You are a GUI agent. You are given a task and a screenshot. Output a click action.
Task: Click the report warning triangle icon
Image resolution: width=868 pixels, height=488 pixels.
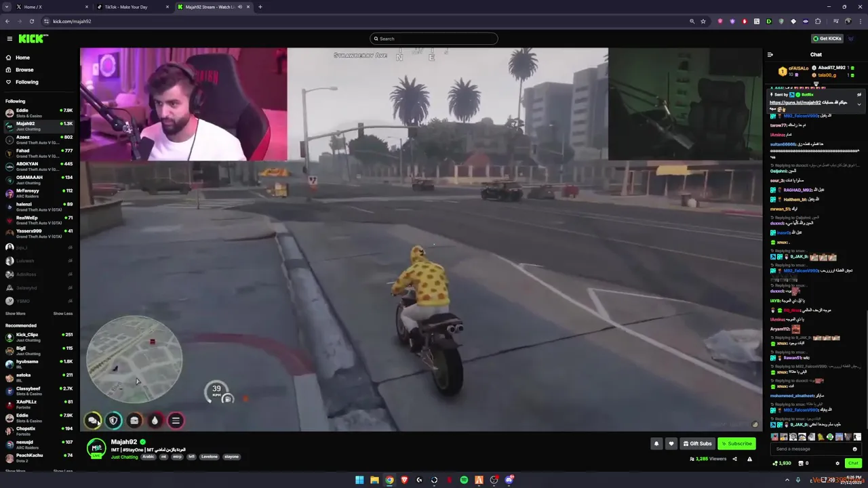coord(749,459)
